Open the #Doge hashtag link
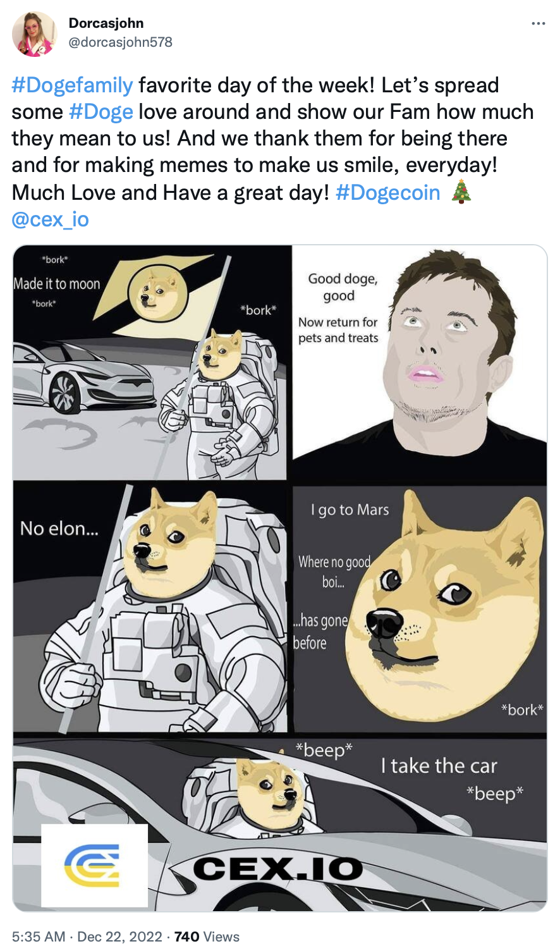The image size is (560, 951). 101,112
